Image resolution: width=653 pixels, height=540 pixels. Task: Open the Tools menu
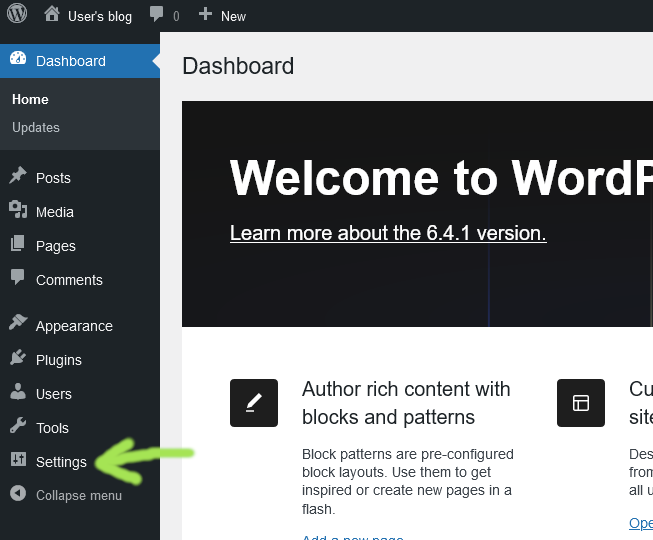pyautogui.click(x=52, y=428)
